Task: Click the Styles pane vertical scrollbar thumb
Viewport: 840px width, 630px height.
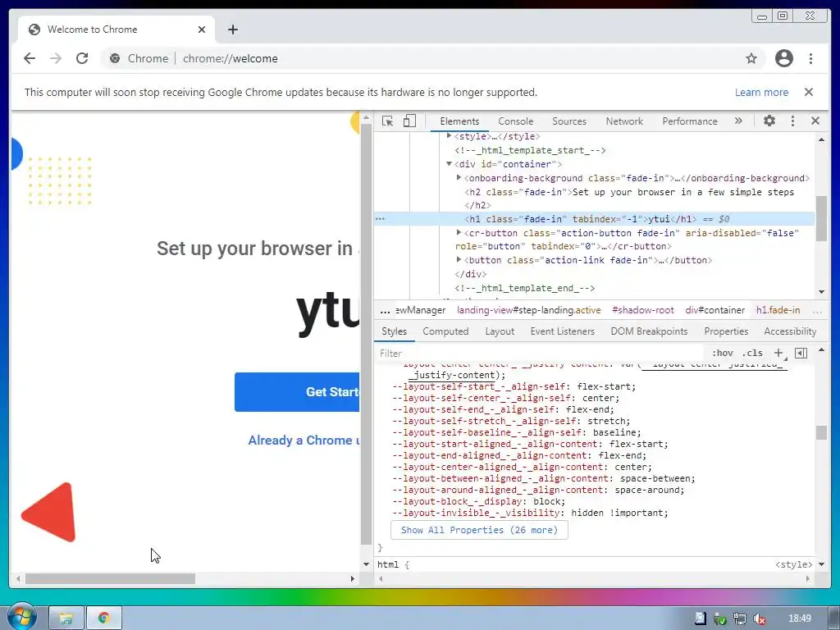Action: coord(821,432)
